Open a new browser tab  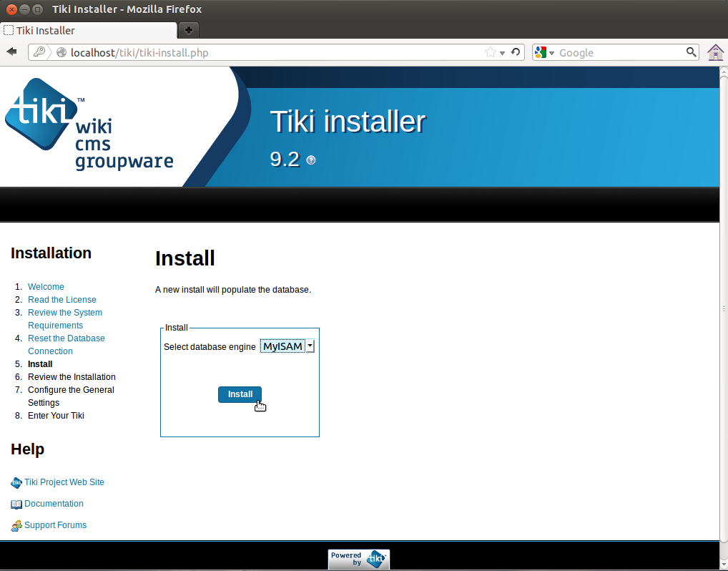point(188,31)
